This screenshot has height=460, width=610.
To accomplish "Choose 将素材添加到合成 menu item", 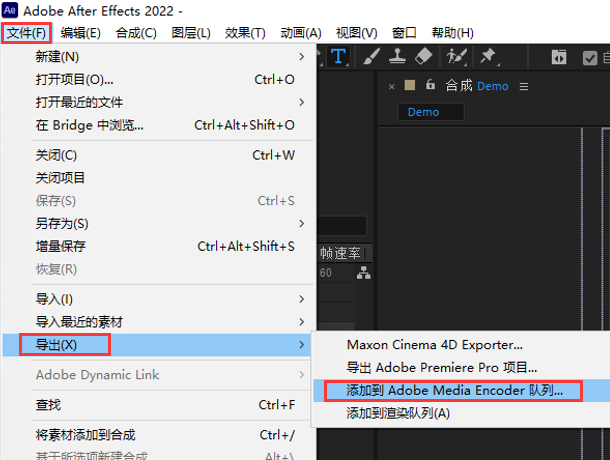I will pos(158,435).
